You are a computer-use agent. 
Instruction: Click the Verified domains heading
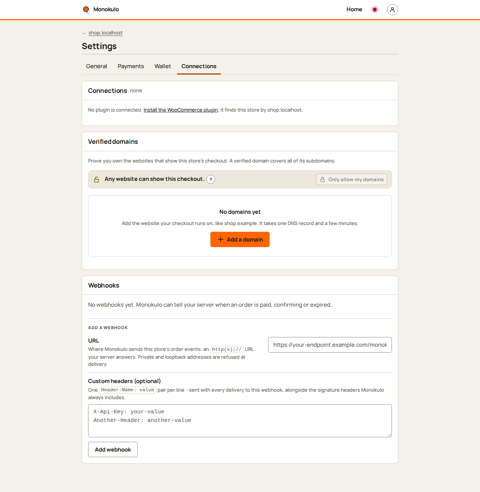(x=113, y=142)
